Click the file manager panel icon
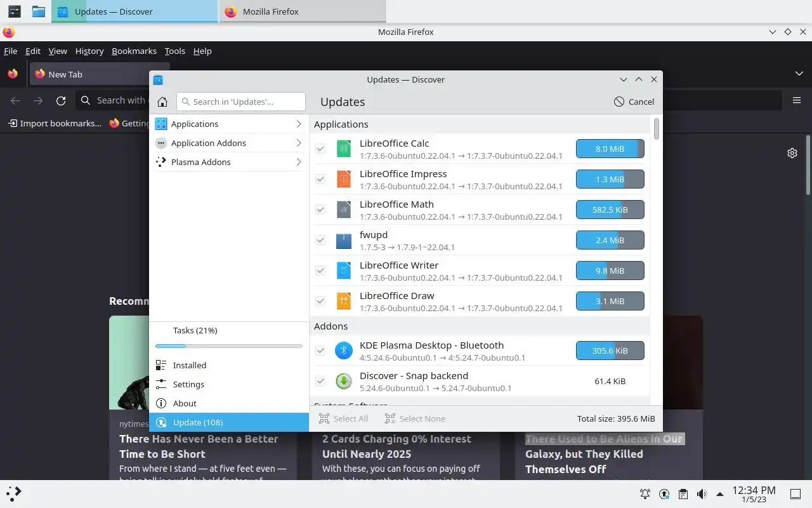Screen dimensions: 812x508 (39, 11)
